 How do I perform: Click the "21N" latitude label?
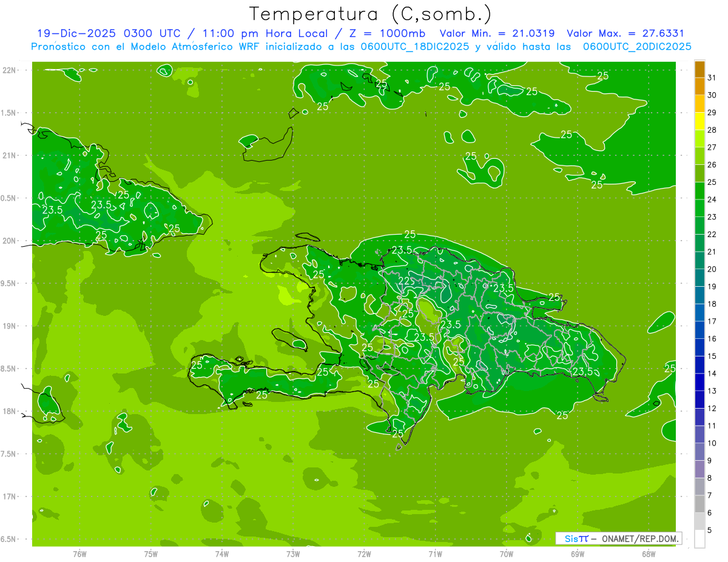pyautogui.click(x=9, y=156)
